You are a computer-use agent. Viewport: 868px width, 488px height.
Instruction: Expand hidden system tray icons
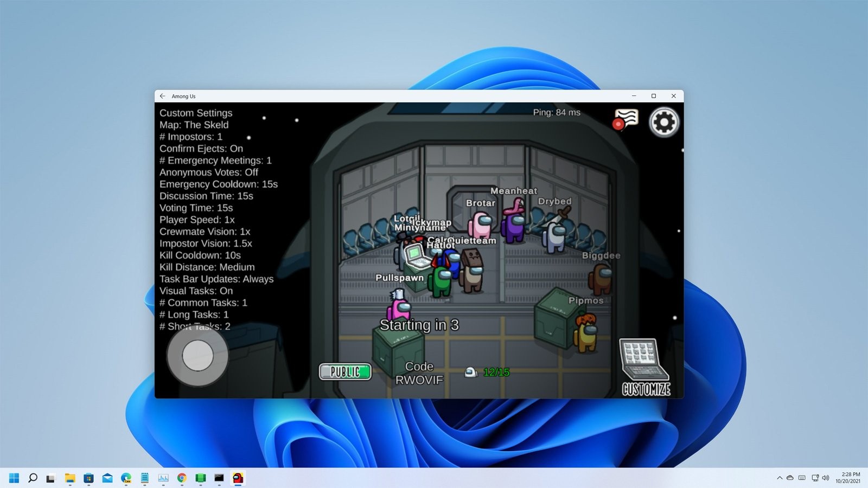point(780,478)
